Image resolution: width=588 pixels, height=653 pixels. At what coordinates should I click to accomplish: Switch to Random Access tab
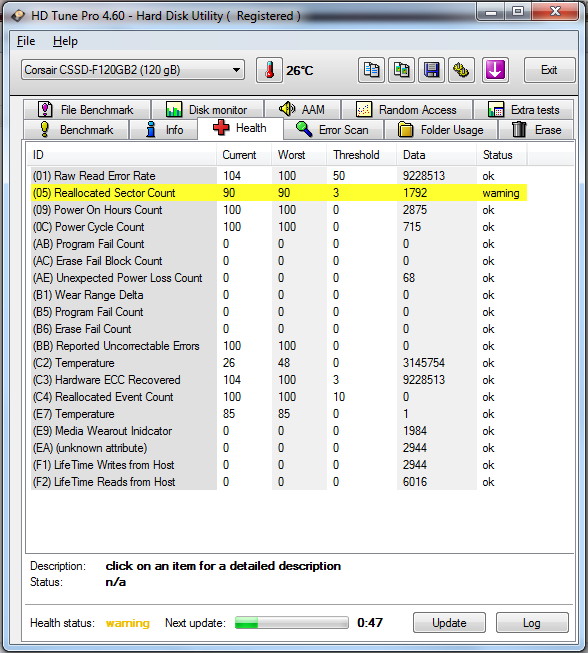pyautogui.click(x=407, y=110)
